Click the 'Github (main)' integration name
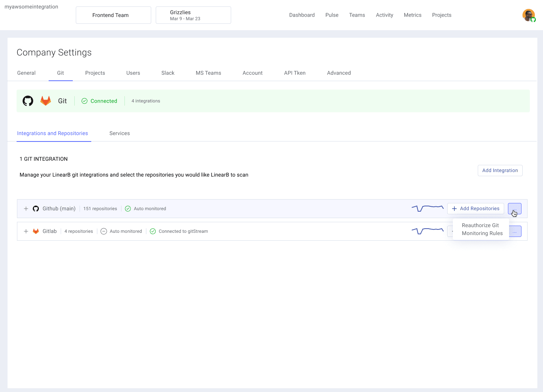Image resolution: width=543 pixels, height=392 pixels. (59, 209)
